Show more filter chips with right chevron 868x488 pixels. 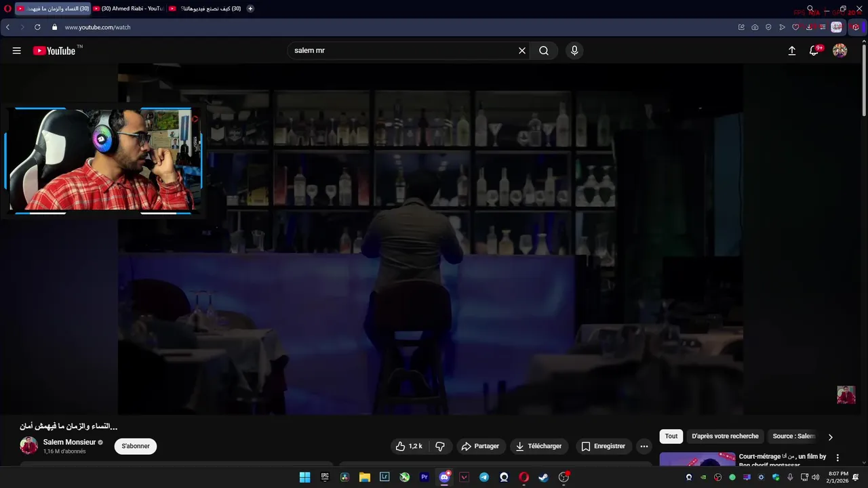(x=831, y=437)
